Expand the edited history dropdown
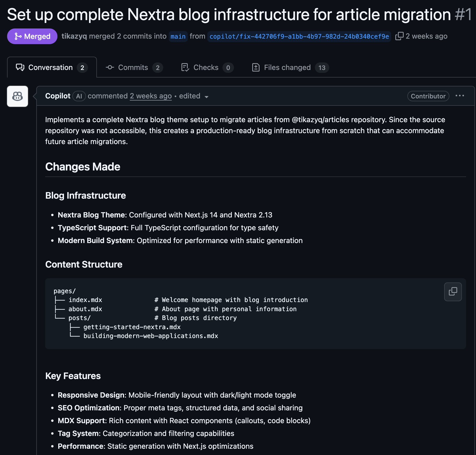Image resolution: width=476 pixels, height=455 pixels. [194, 96]
